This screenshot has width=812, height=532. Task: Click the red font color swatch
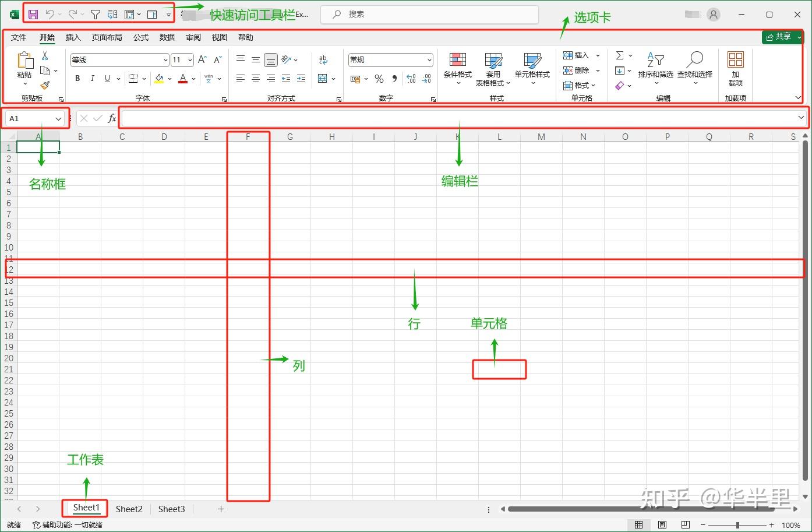[x=183, y=78]
